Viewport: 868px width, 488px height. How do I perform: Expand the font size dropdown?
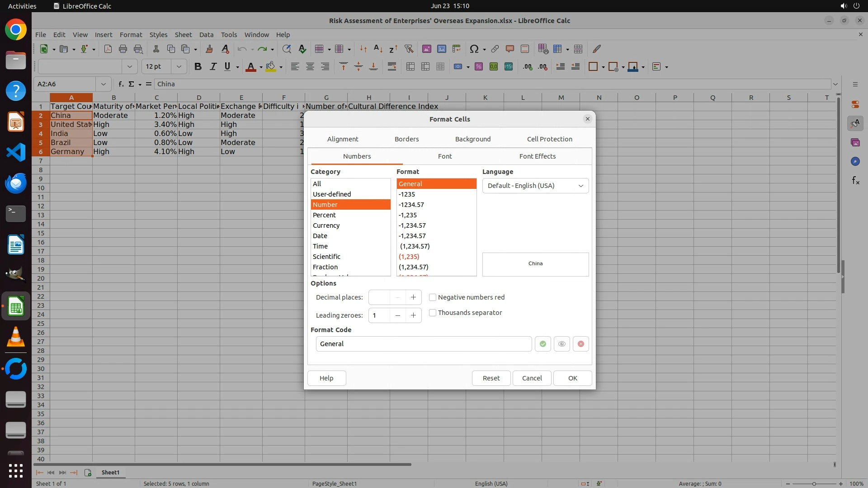[179, 67]
